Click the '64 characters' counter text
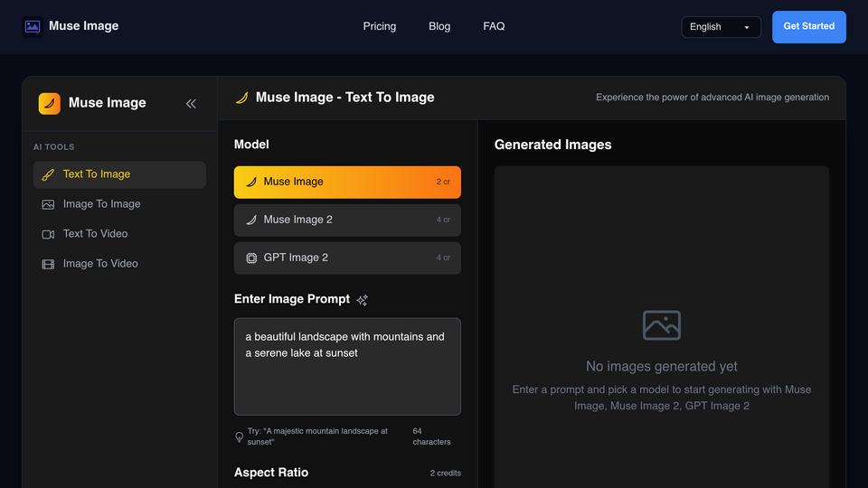 [432, 436]
